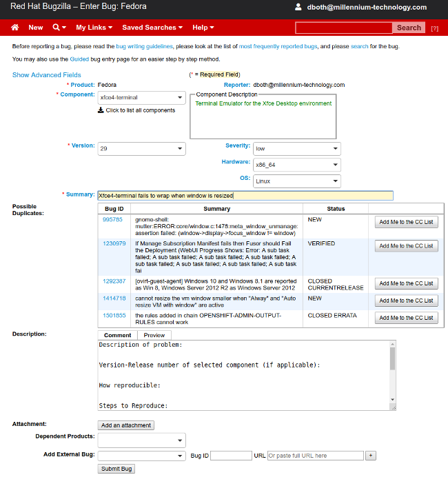This screenshot has width=448, height=477.
Task: Open bug 995785 link
Action: pos(112,219)
